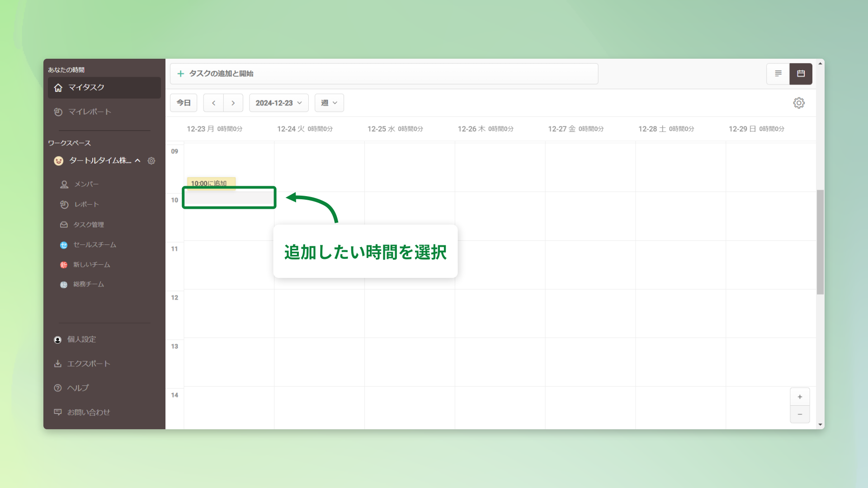Switch to calendar view in the top right
868x488 pixels.
click(x=801, y=74)
